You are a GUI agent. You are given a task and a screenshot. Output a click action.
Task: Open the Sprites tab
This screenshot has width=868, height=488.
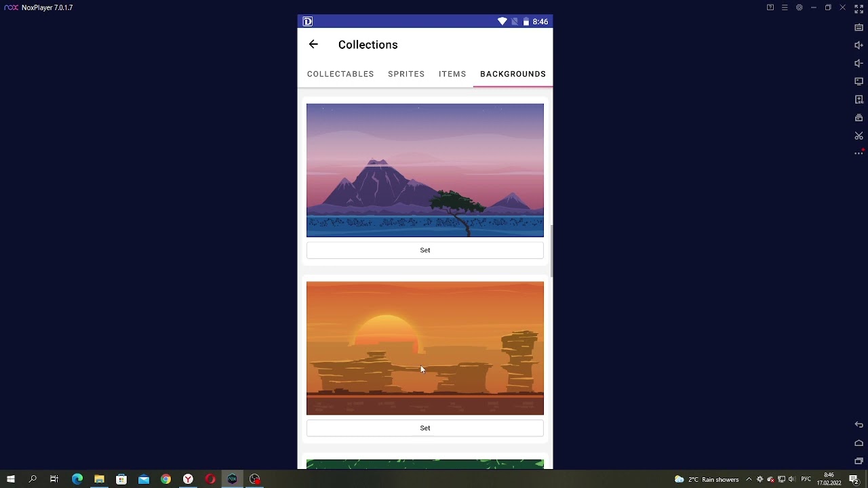pyautogui.click(x=406, y=74)
